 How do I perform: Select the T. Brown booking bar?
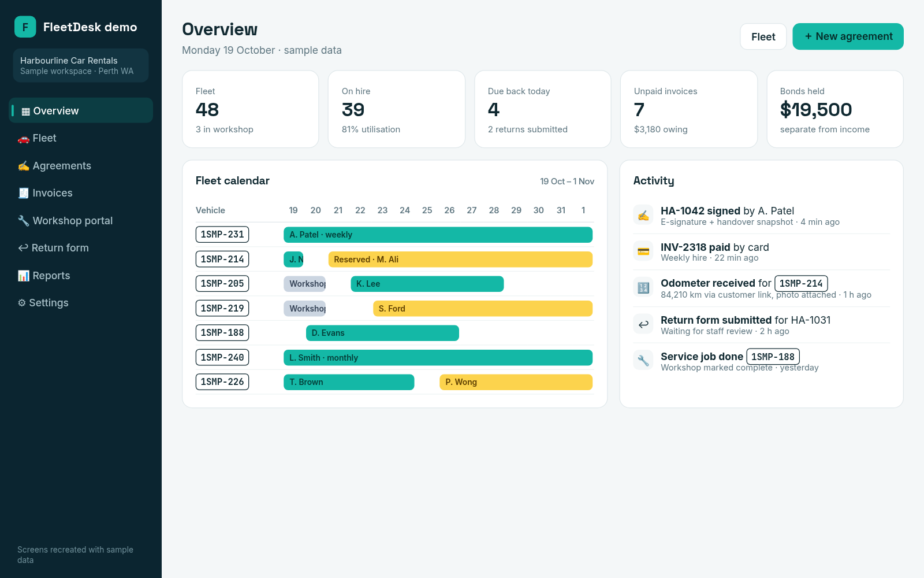click(349, 382)
